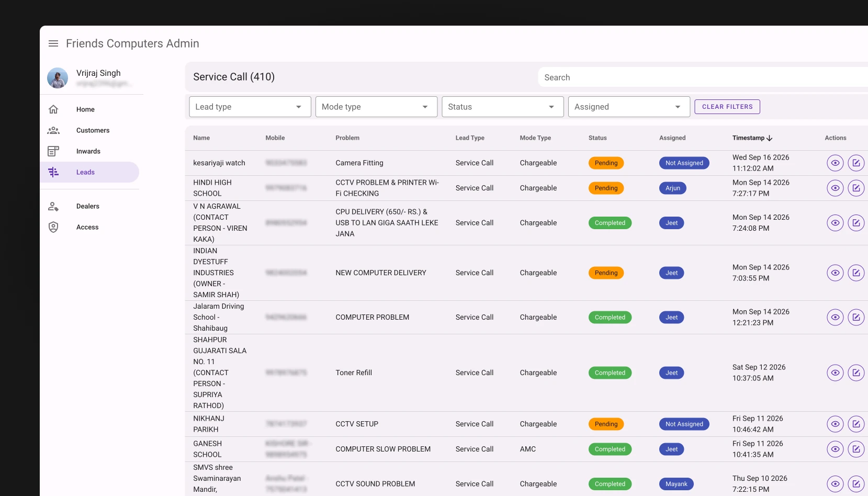Click Arjun assigned chip
Screen dimensions: 868x496
[x=673, y=188]
